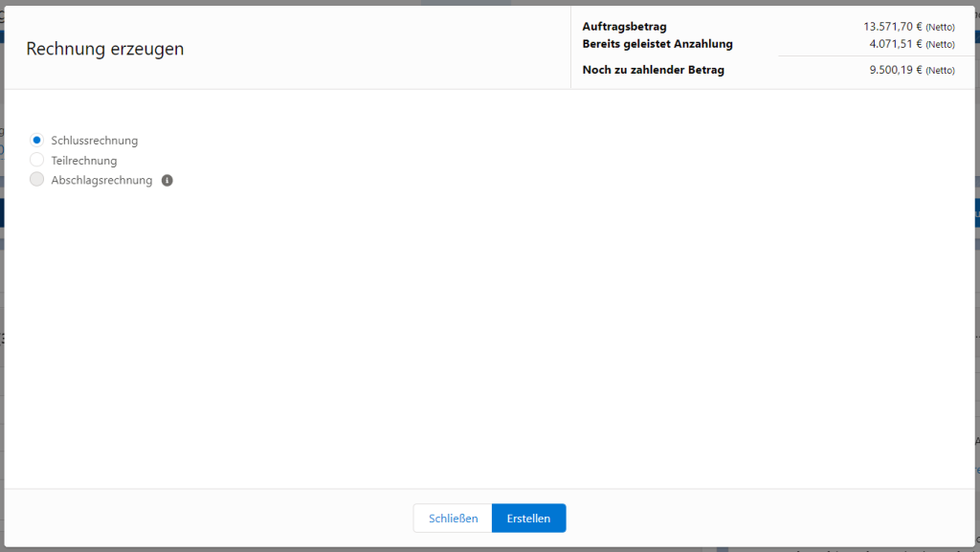Choose the Teilrechnung radio button
Viewport: 980px width, 552px height.
pyautogui.click(x=37, y=160)
